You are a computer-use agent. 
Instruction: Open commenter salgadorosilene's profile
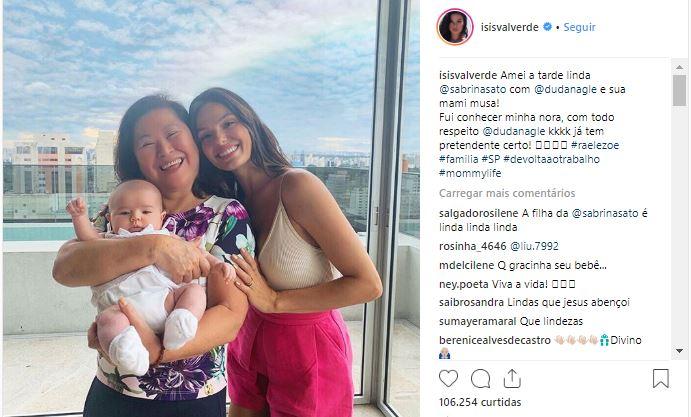[x=479, y=213]
